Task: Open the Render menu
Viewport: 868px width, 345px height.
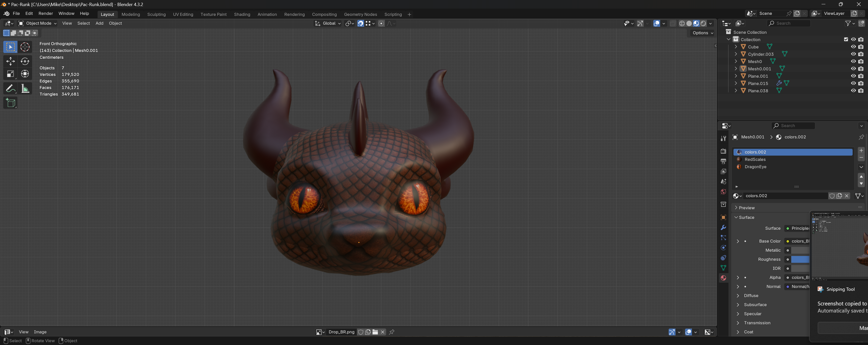Action: coord(45,13)
